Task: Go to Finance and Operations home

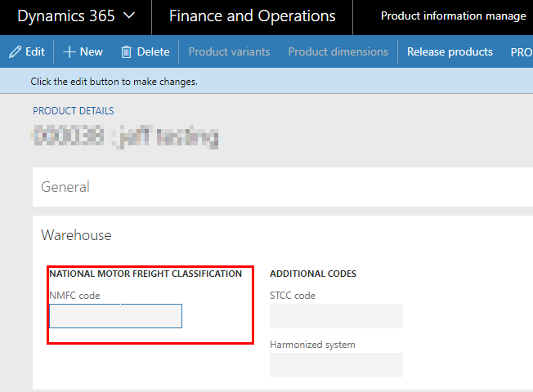Action: click(x=252, y=16)
